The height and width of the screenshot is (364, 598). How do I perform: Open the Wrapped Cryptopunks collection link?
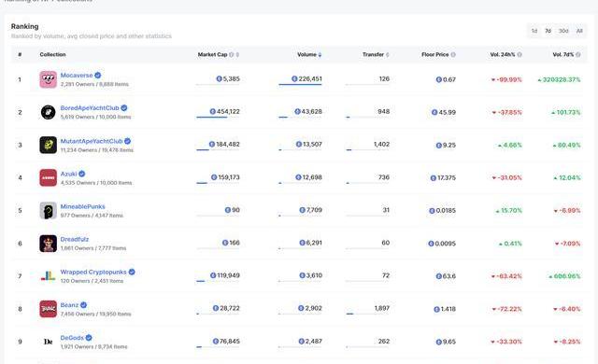click(x=93, y=272)
